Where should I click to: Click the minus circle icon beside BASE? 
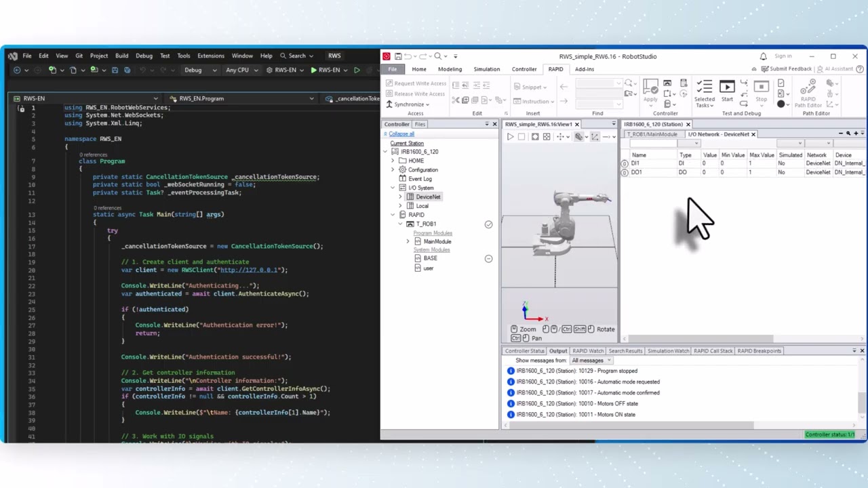pyautogui.click(x=488, y=258)
